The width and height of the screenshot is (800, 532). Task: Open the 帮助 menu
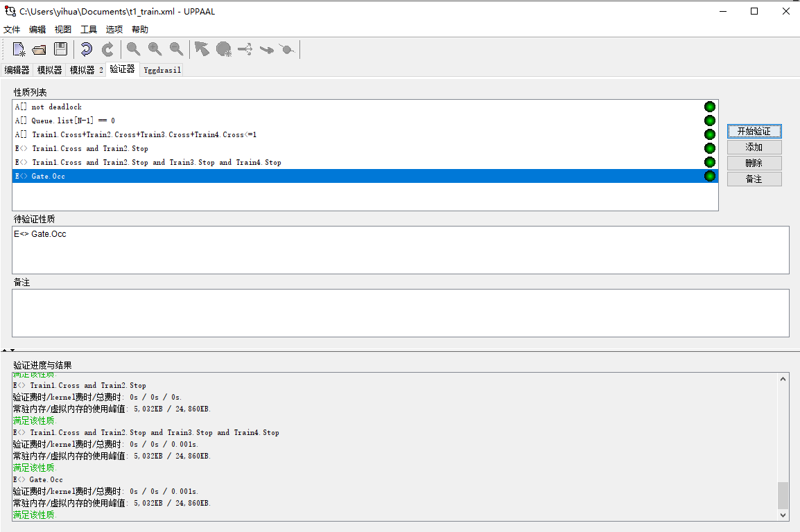pos(140,30)
